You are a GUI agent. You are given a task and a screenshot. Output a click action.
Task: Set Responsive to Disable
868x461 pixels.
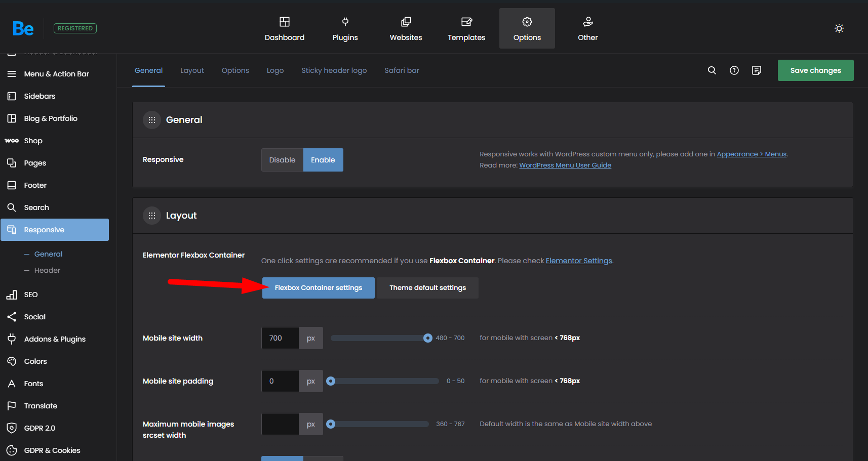(x=282, y=160)
